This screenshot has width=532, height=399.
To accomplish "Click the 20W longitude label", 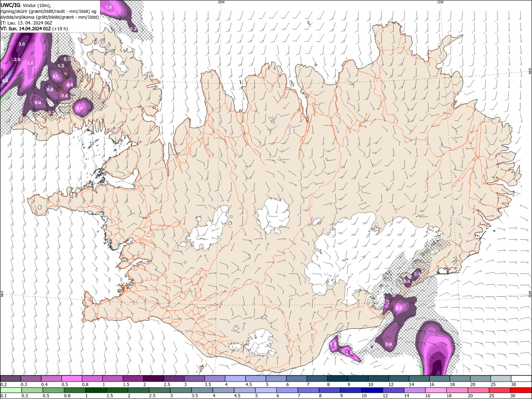I will point(221,2).
